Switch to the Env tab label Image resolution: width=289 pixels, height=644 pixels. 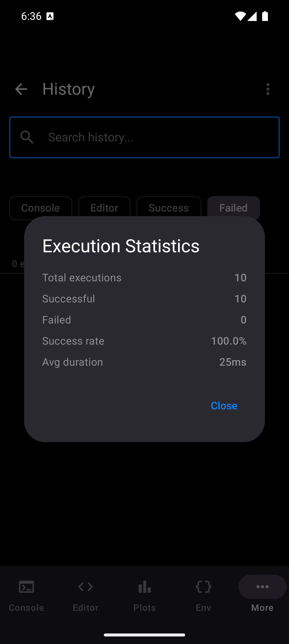coord(204,607)
